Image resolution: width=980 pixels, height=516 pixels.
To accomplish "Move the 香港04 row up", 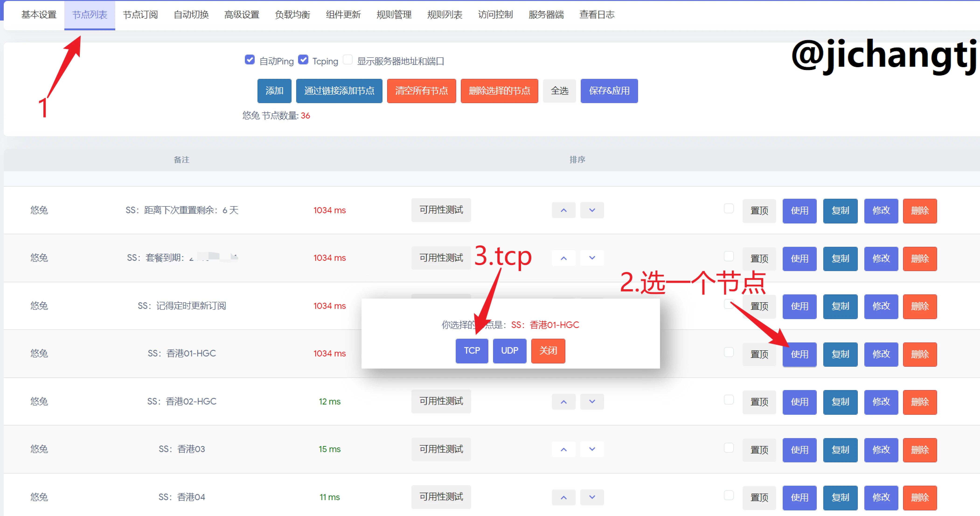I will pos(563,497).
